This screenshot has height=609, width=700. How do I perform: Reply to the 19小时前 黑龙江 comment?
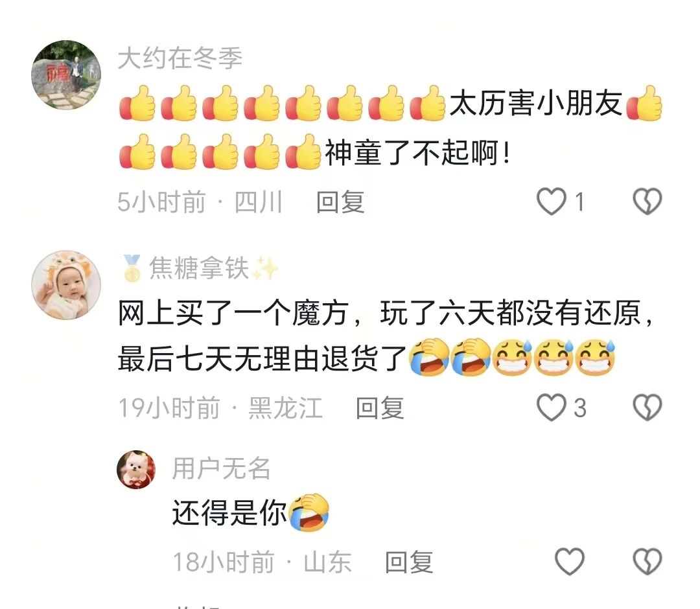pyautogui.click(x=380, y=408)
